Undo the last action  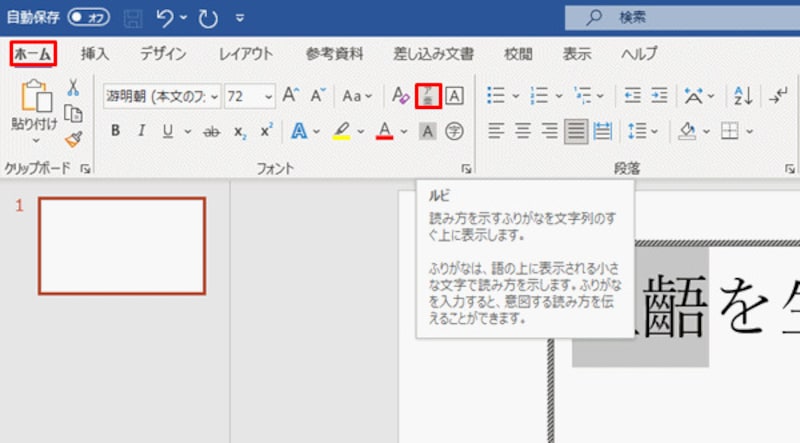coord(164,18)
